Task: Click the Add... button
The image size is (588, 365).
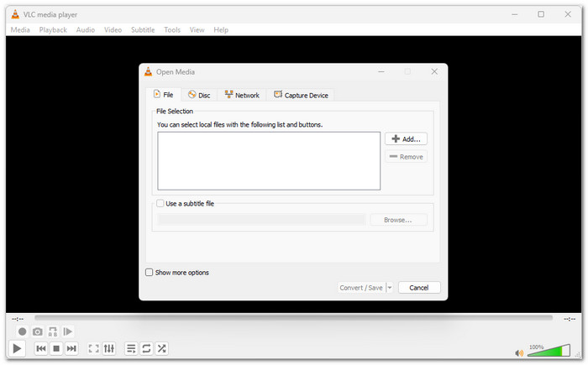Action: click(406, 139)
